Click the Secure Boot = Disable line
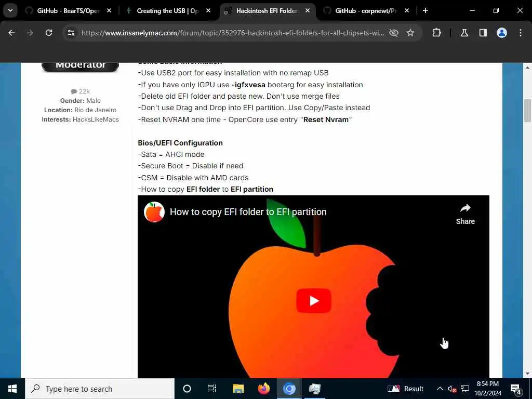Viewport: 532px width, 399px height. 190,166
